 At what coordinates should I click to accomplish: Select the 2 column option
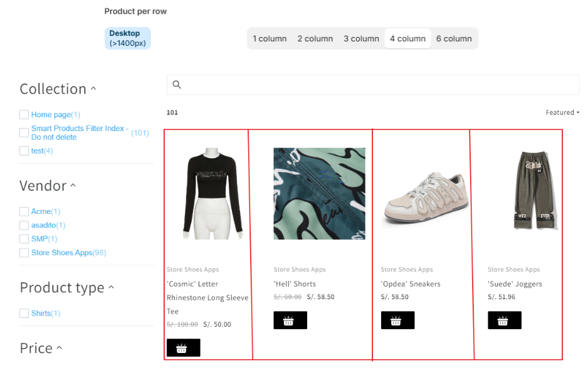coord(315,39)
